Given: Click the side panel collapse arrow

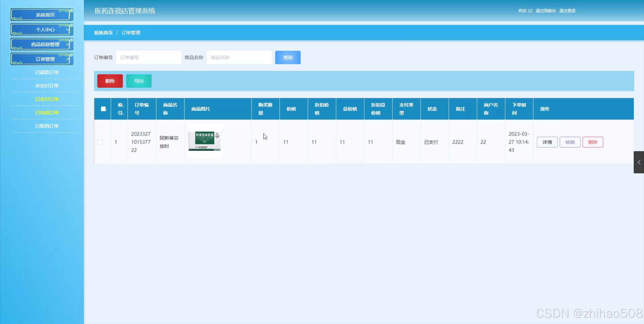Looking at the screenshot, I should coord(639,162).
